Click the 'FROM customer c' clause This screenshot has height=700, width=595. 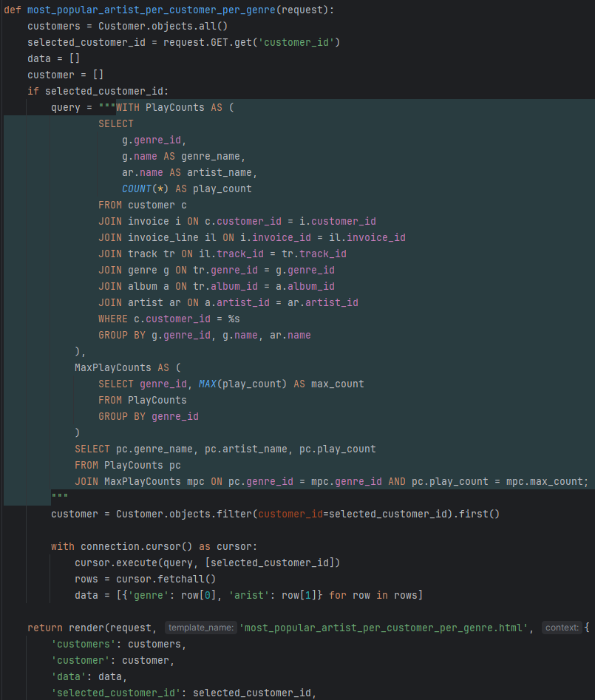point(143,205)
